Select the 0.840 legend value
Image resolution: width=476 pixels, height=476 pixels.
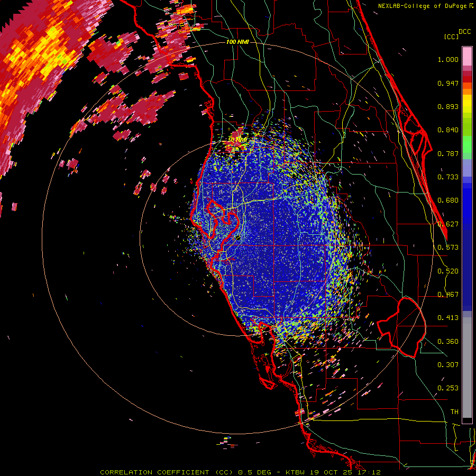pos(448,130)
